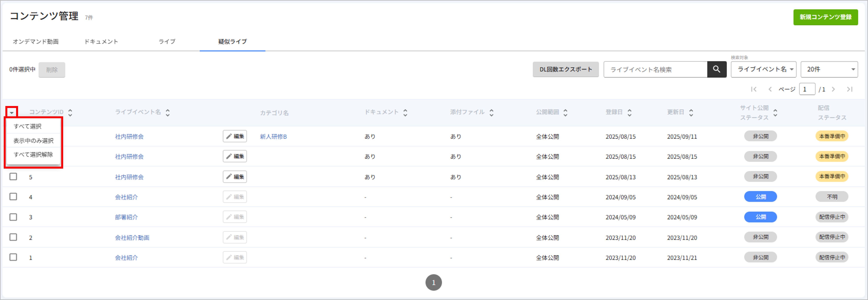The image size is (868, 300).
Task: Open 社内研修会 link registered 2025/08/13
Action: pos(129,177)
